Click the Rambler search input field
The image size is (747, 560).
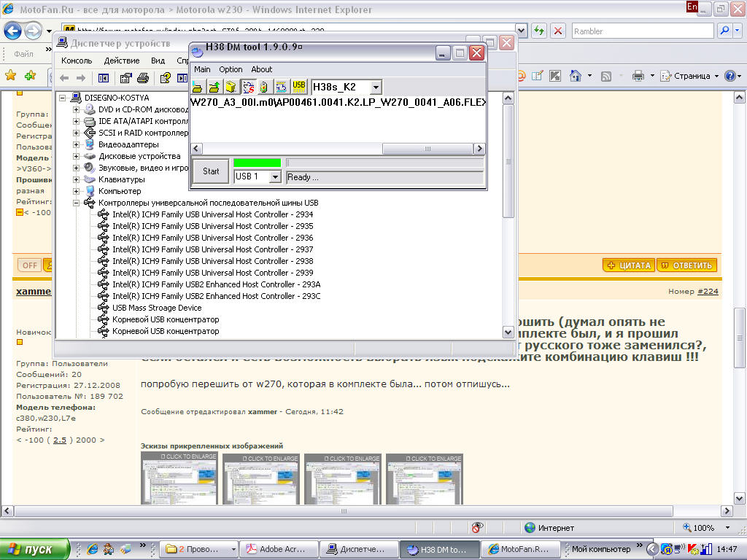pos(643,31)
